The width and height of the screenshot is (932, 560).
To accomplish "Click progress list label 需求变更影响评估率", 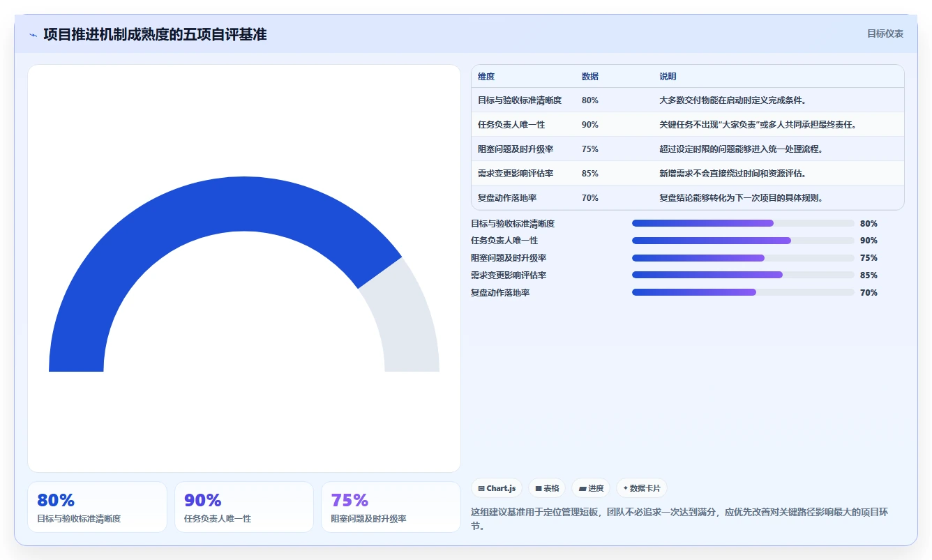I will coord(509,275).
